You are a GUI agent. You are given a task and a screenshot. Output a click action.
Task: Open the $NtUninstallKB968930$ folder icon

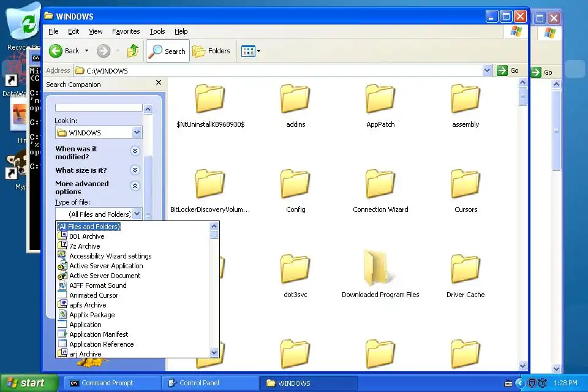[x=210, y=98]
